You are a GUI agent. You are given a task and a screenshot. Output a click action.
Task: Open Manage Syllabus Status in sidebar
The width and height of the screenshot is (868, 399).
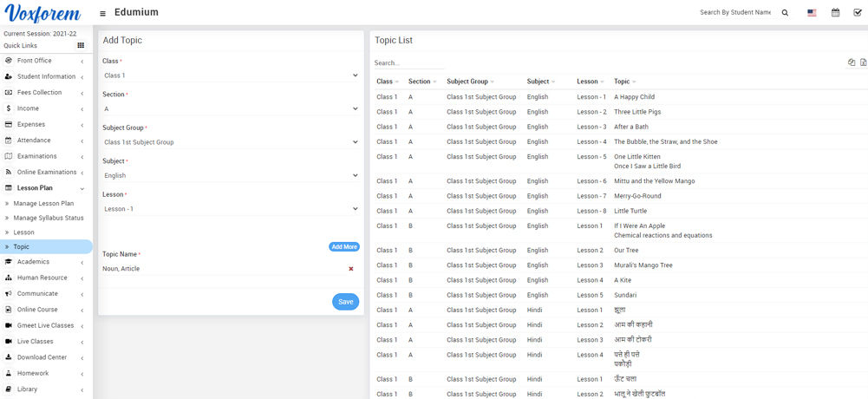(49, 218)
